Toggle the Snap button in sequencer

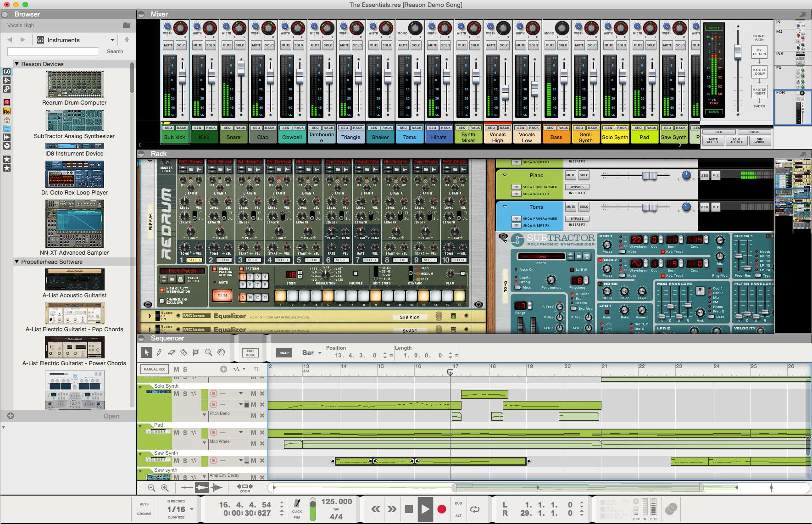[284, 353]
